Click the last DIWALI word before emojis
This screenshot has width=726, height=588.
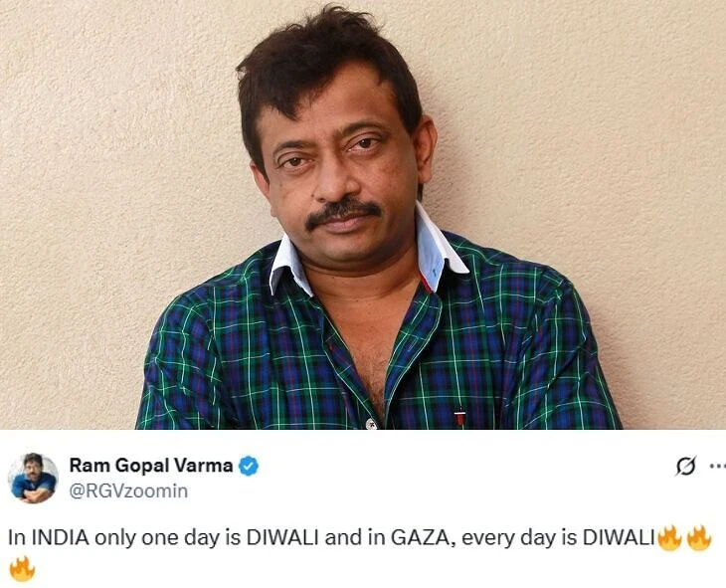[619, 538]
